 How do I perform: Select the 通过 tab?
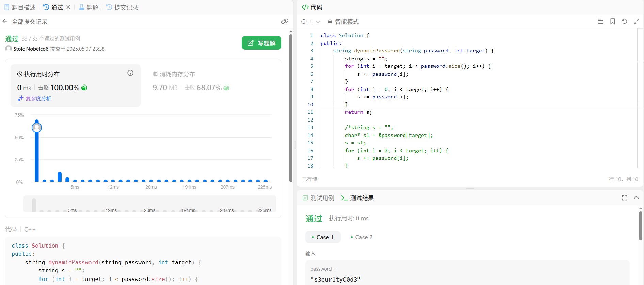[x=53, y=7]
